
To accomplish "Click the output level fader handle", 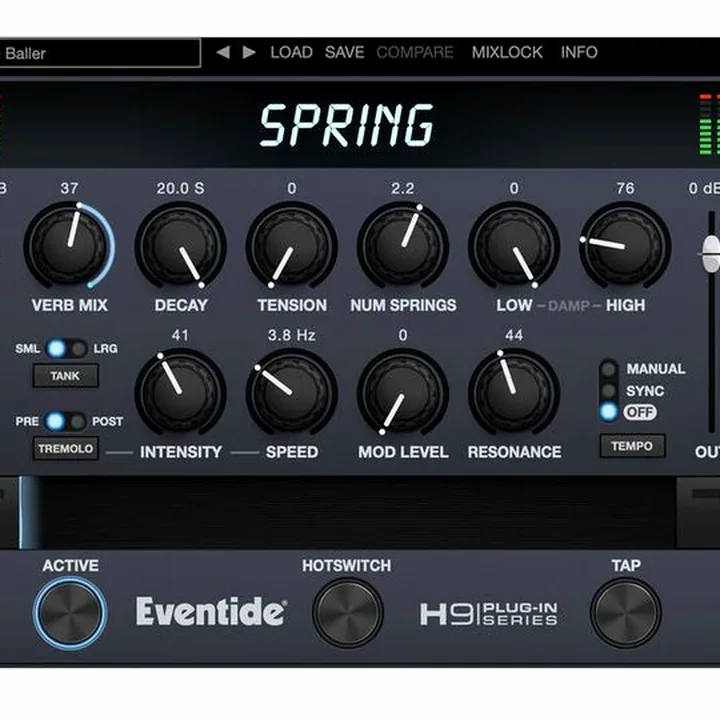I will tap(711, 253).
